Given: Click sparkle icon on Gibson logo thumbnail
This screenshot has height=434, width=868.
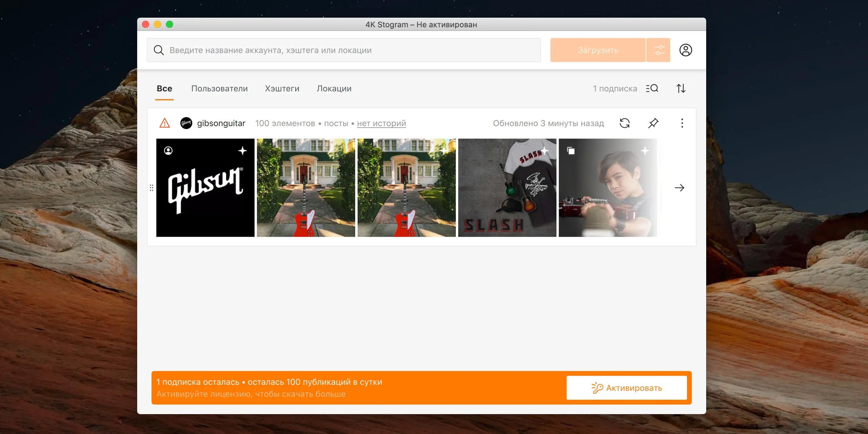Looking at the screenshot, I should point(243,151).
